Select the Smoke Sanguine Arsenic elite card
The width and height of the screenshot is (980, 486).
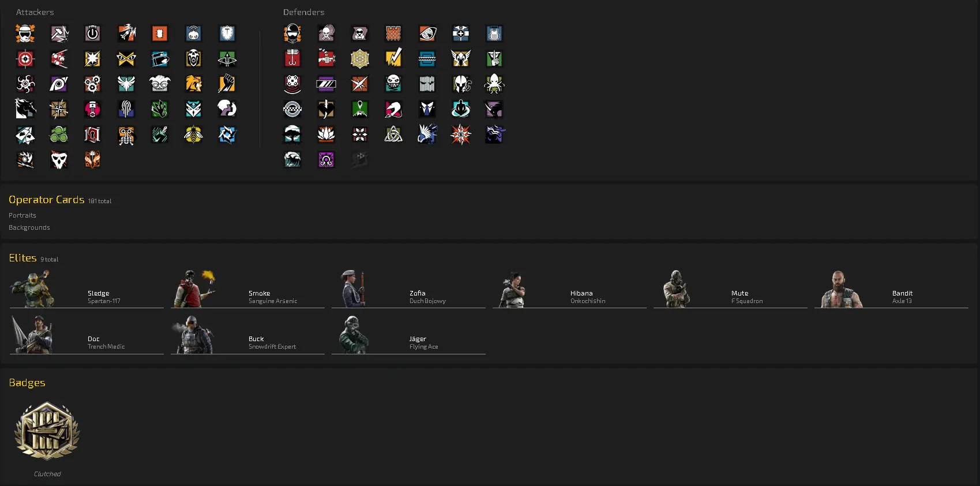[x=247, y=289]
